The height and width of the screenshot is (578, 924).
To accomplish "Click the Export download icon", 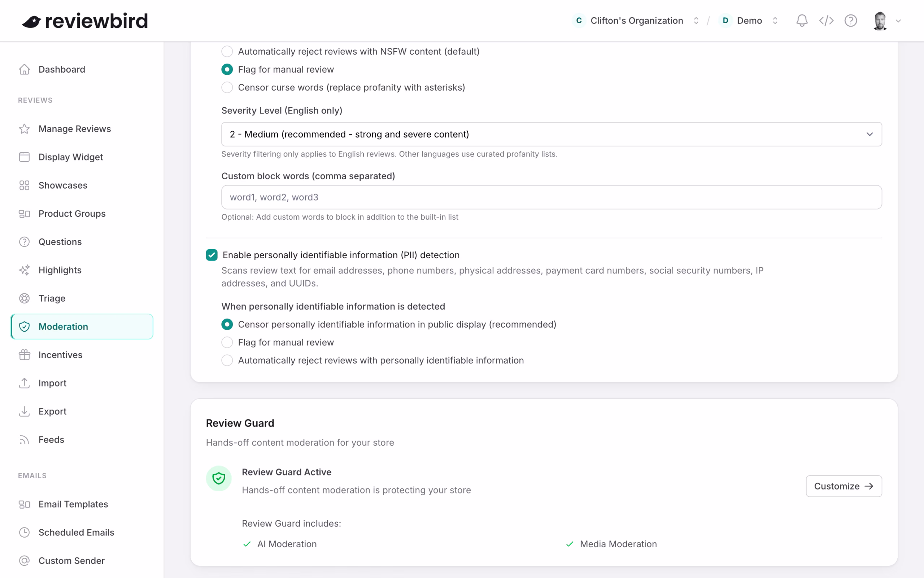I will coord(25,411).
